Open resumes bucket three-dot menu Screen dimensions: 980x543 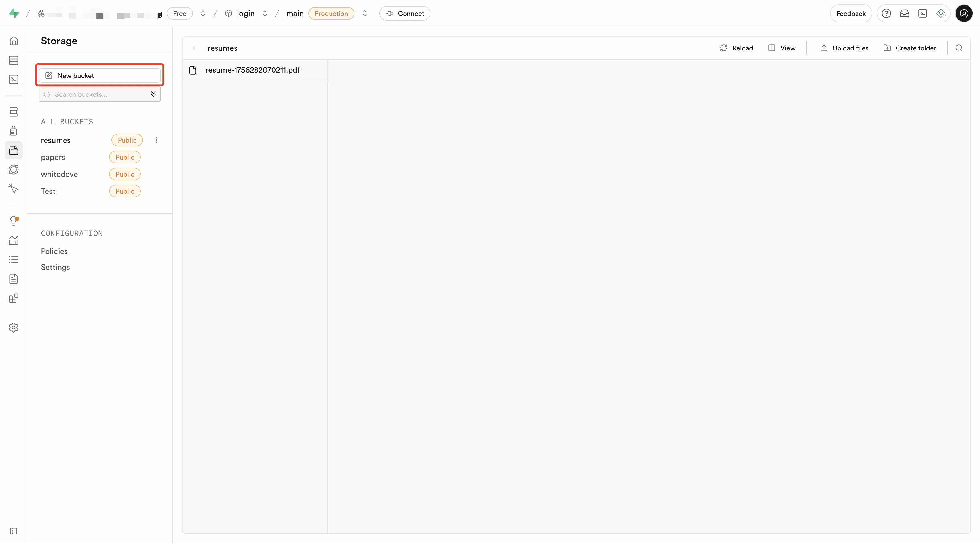click(x=156, y=140)
